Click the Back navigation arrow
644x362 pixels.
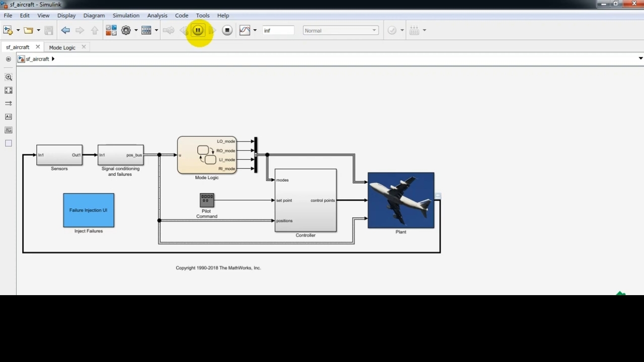click(65, 31)
